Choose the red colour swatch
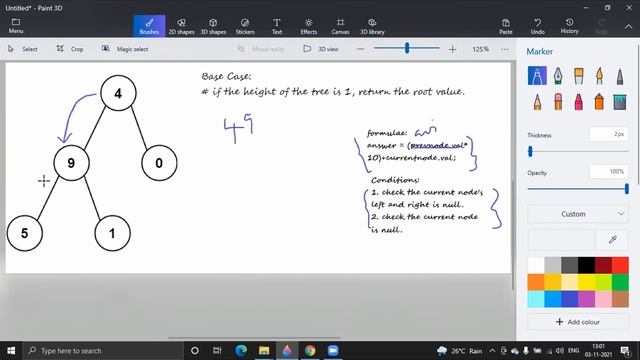 pyautogui.click(x=620, y=265)
